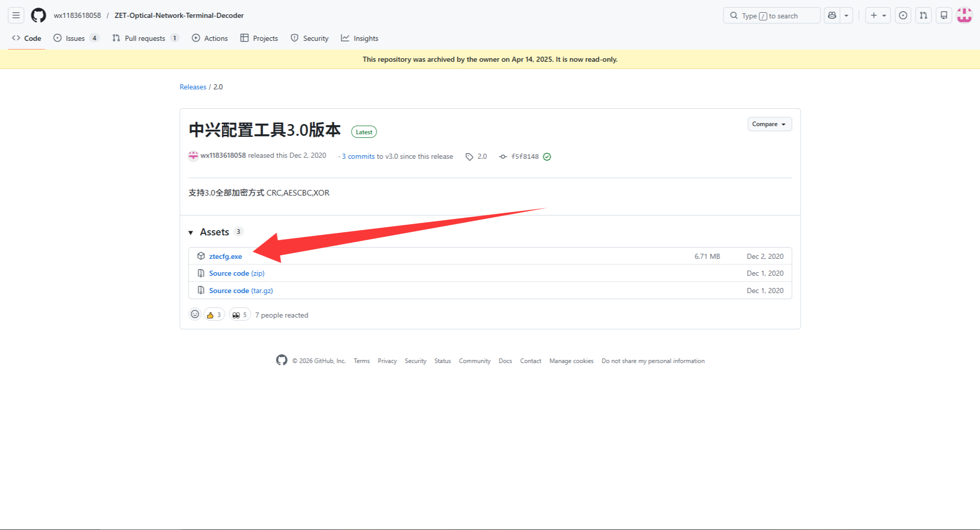Switch to the Issues tab
This screenshot has height=530, width=980.
click(x=76, y=38)
